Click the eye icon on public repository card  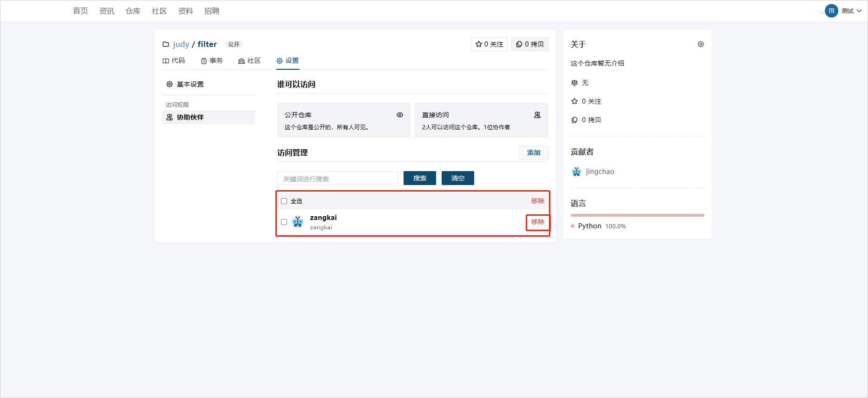tap(399, 115)
